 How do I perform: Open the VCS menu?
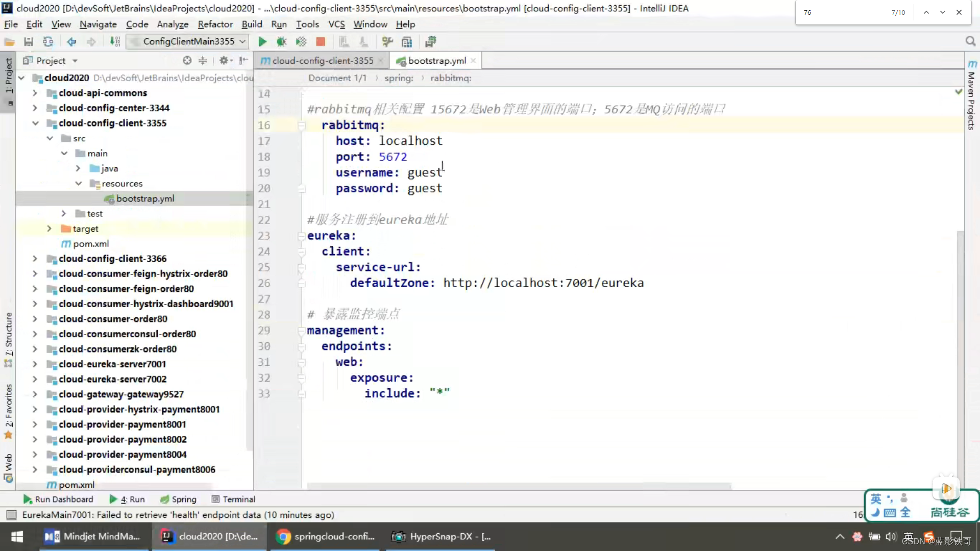point(336,24)
